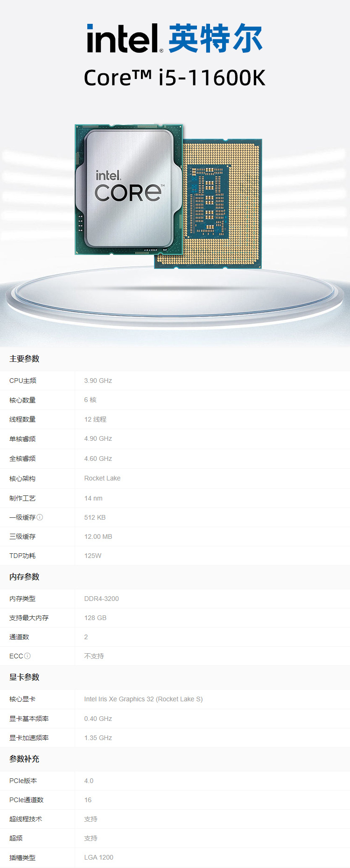This screenshot has width=350, height=868.
Task: Select the 核心数量 label
Action: click(22, 400)
